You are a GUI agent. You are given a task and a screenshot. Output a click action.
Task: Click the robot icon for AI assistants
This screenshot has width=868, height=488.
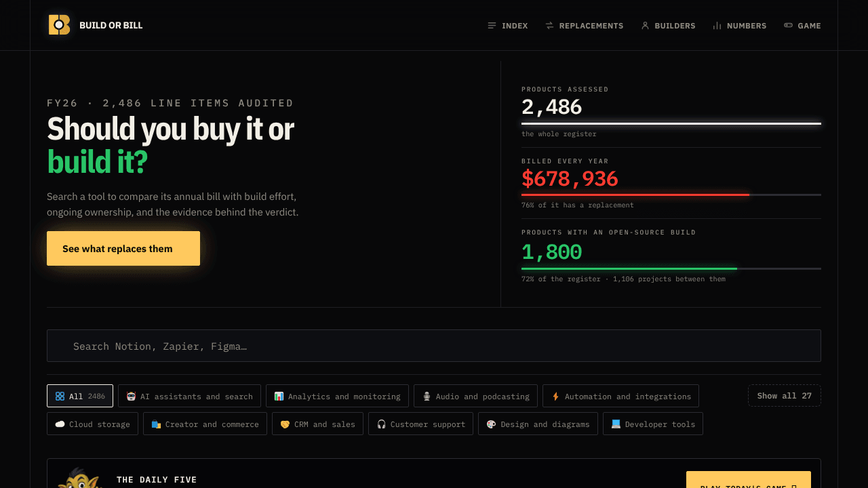[131, 396]
